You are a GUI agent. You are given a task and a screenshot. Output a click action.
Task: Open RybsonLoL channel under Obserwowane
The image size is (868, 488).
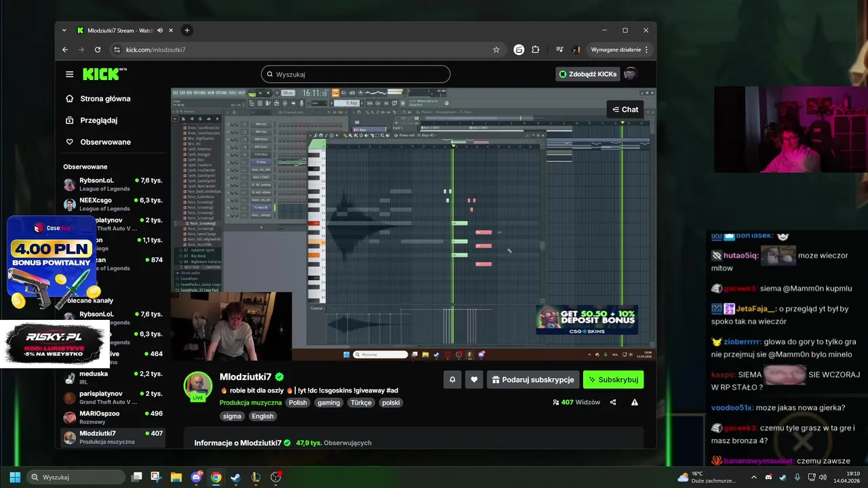(x=113, y=184)
